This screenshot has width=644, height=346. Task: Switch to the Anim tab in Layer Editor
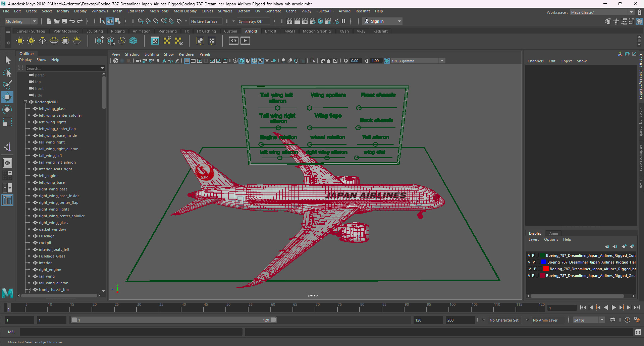(554, 233)
